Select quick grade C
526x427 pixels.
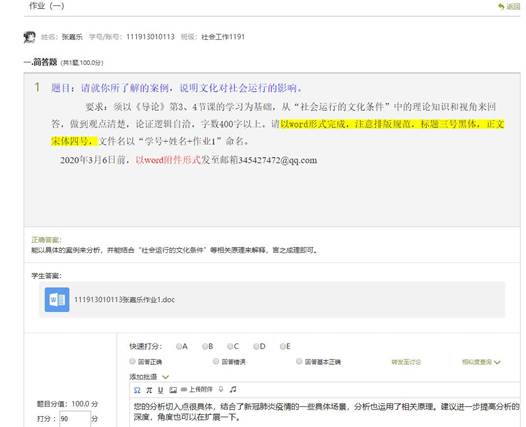(x=230, y=346)
